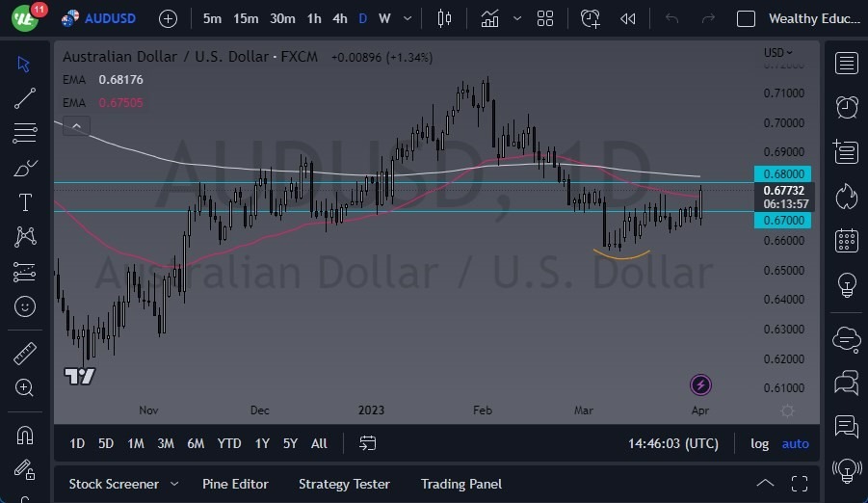This screenshot has height=503, width=868.
Task: Open the notifications broadcast bulb panel
Action: tap(847, 471)
